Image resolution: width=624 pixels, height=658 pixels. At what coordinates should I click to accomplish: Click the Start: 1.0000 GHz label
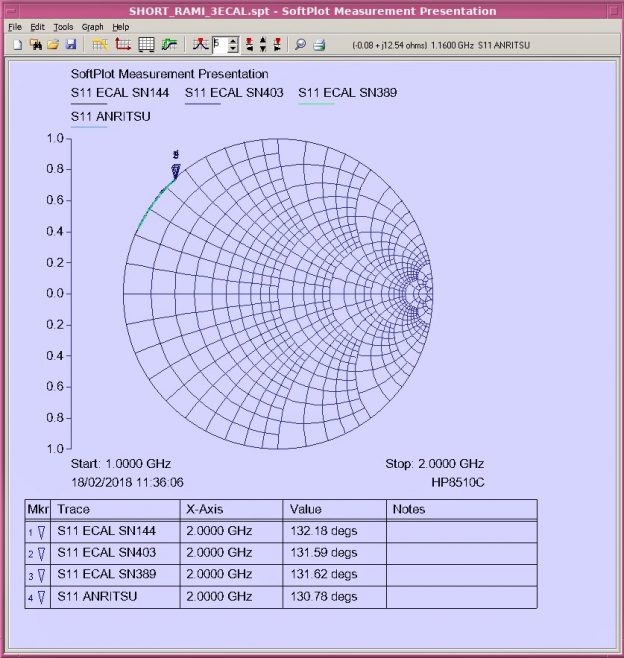pyautogui.click(x=121, y=464)
